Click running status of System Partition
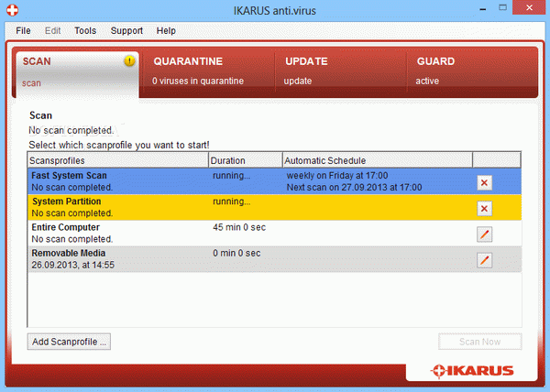 coord(232,201)
